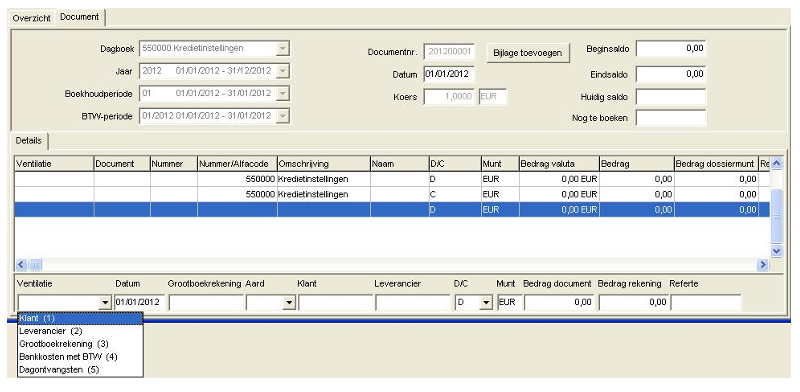Open the Aard dropdown

[289, 303]
